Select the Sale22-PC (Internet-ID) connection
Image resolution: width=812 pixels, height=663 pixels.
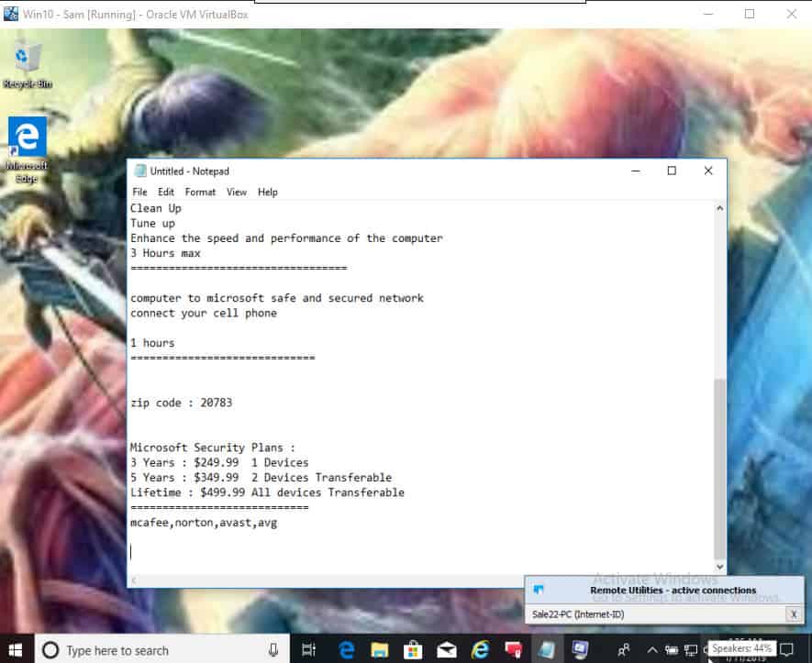point(578,614)
